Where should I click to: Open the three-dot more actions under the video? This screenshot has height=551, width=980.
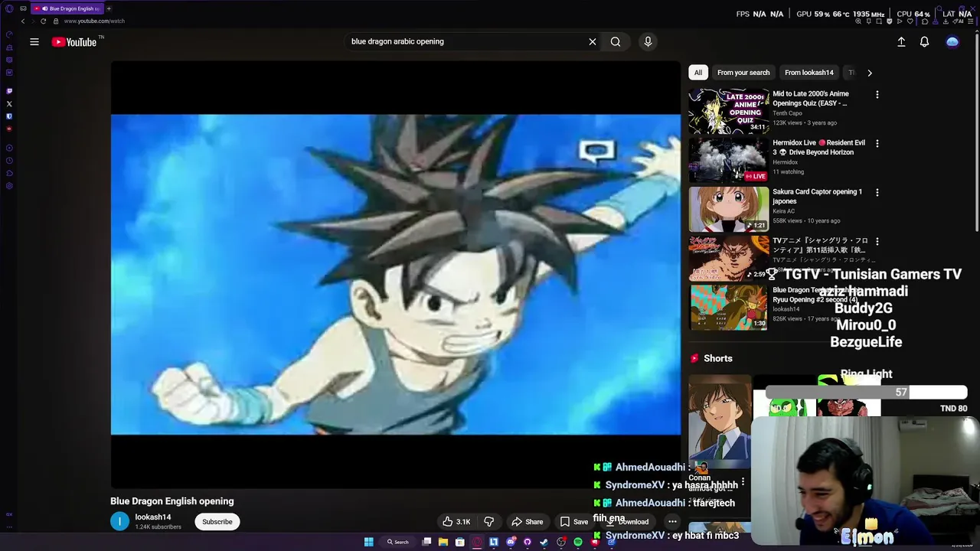(672, 522)
